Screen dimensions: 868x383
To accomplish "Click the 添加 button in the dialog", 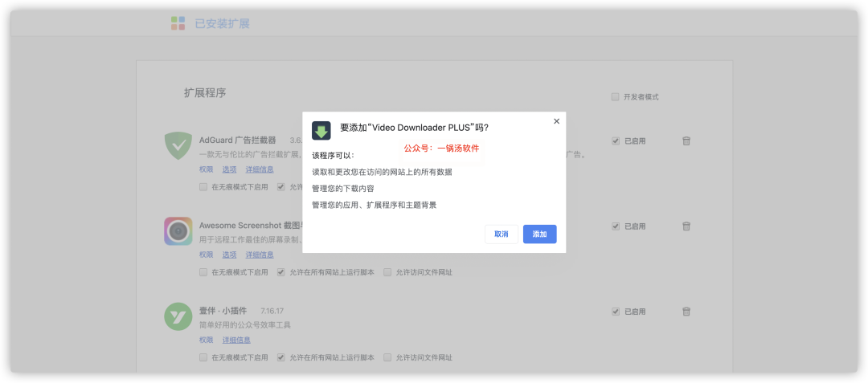I will [540, 234].
